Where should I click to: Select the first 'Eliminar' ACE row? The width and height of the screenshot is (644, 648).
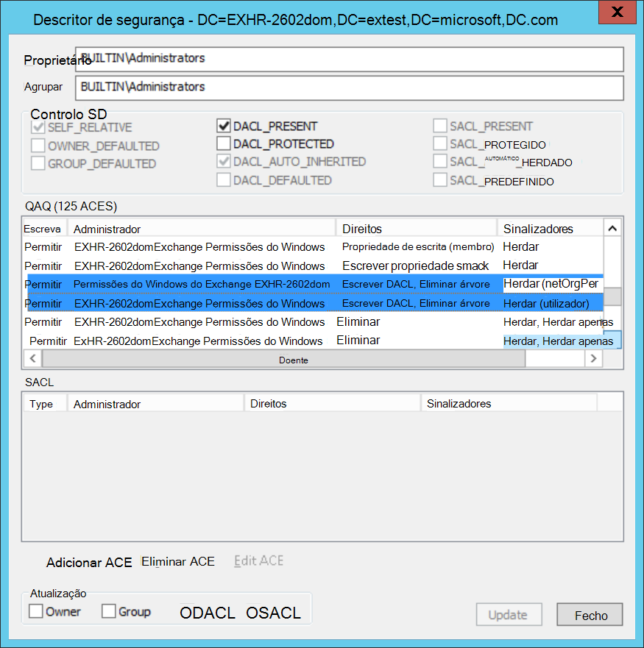click(x=313, y=322)
